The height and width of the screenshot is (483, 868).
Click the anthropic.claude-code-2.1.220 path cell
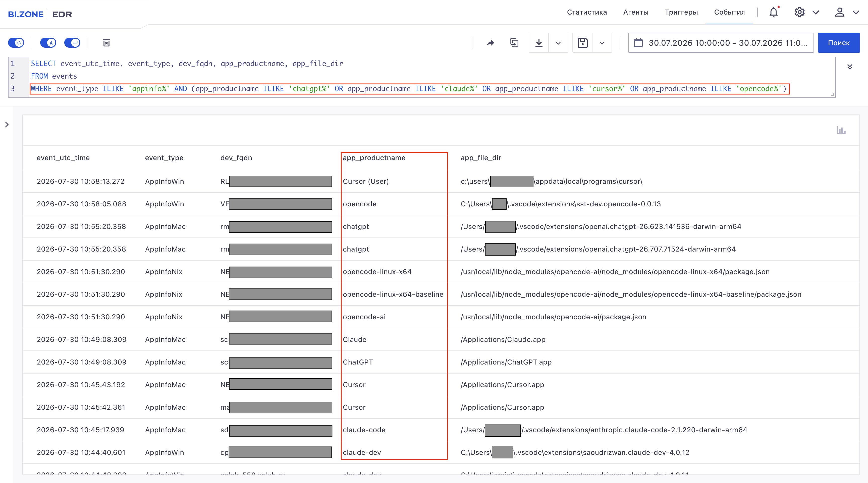[604, 430]
